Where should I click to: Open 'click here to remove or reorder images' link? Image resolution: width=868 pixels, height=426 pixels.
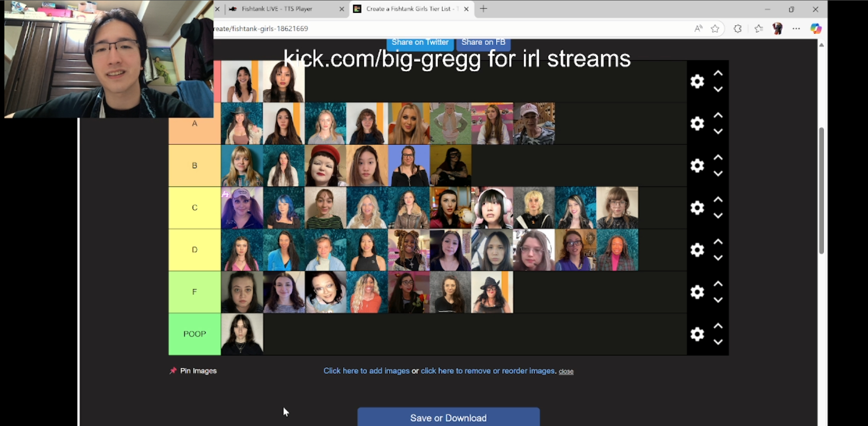coord(488,371)
